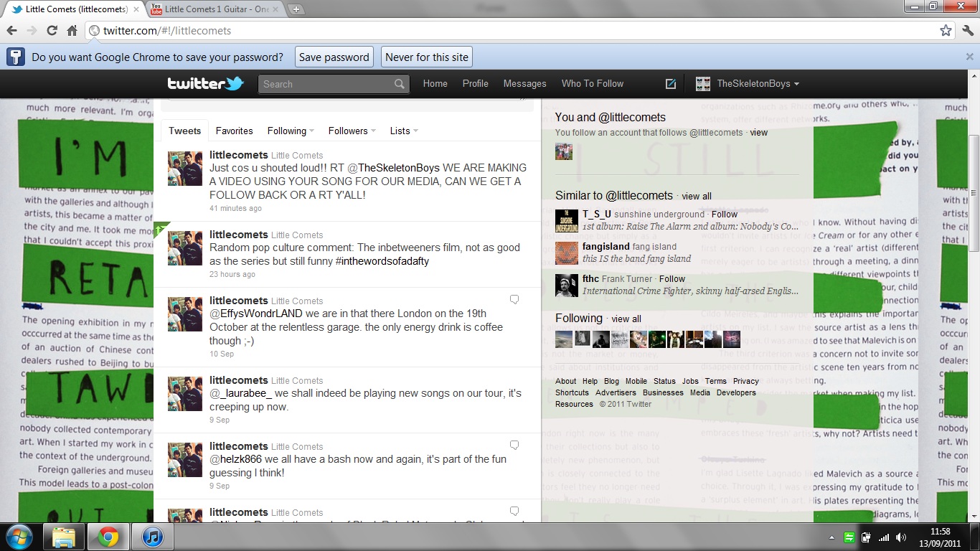
Task: Click Save password button
Action: pyautogui.click(x=334, y=57)
